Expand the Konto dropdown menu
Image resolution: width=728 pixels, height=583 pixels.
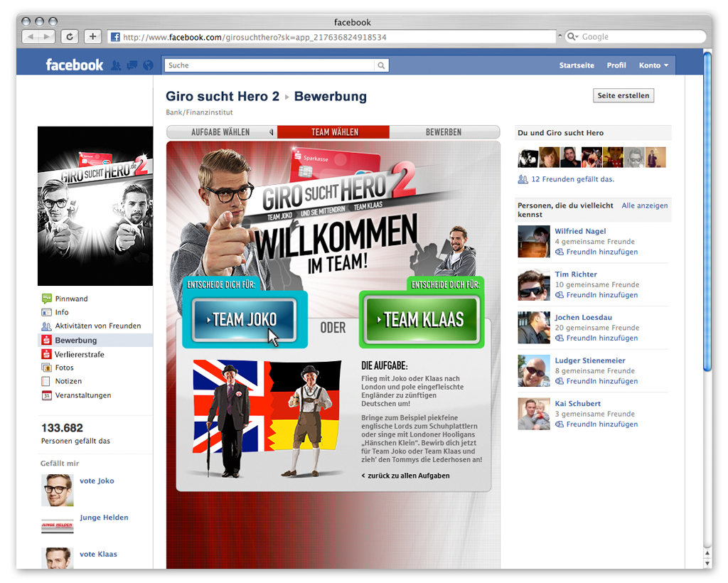click(653, 65)
